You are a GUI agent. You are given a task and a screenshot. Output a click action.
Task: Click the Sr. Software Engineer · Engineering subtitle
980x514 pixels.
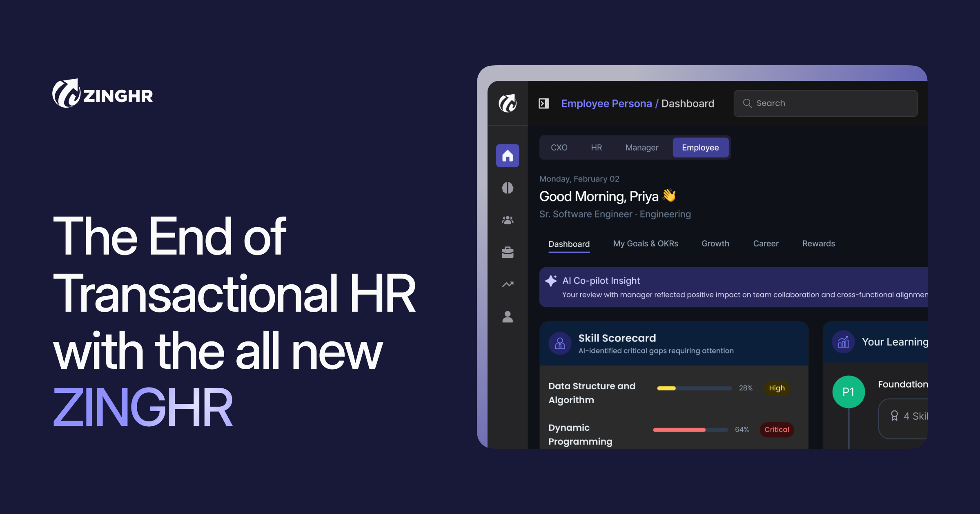click(x=615, y=214)
